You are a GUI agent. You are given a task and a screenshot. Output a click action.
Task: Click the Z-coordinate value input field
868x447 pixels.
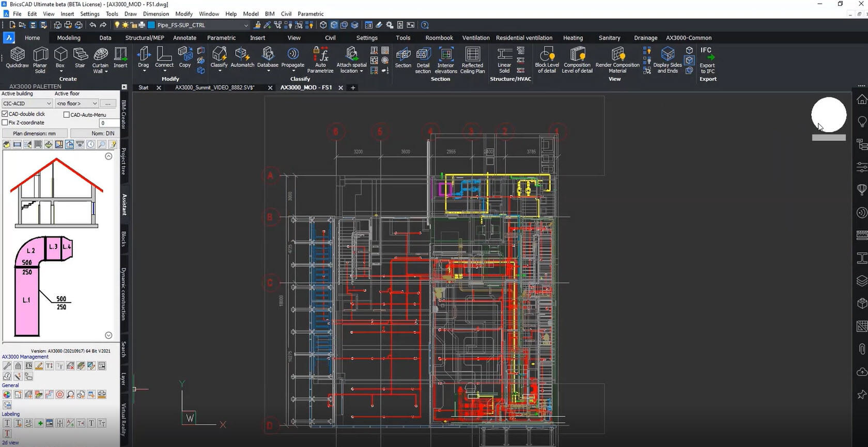pos(109,123)
